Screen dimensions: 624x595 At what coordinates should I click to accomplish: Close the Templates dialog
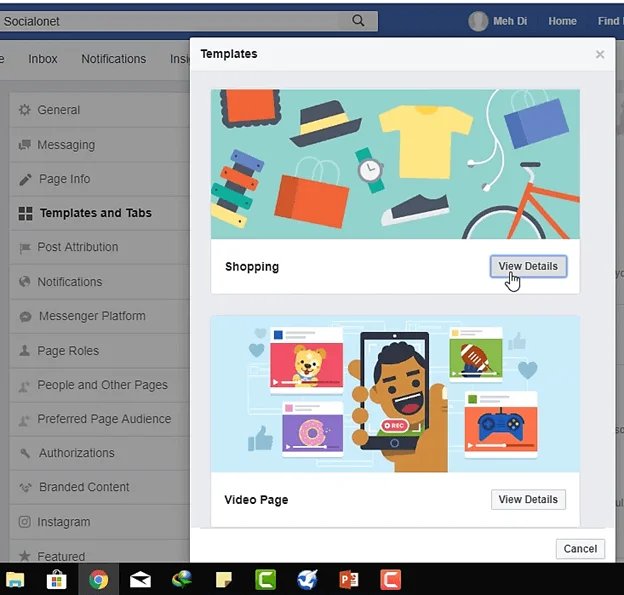[x=600, y=55]
